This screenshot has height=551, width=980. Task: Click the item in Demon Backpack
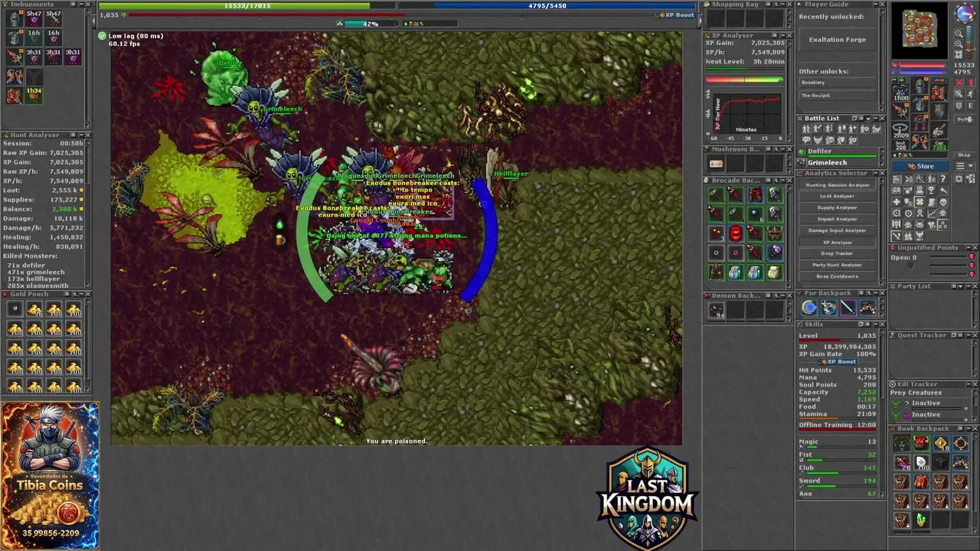[717, 310]
